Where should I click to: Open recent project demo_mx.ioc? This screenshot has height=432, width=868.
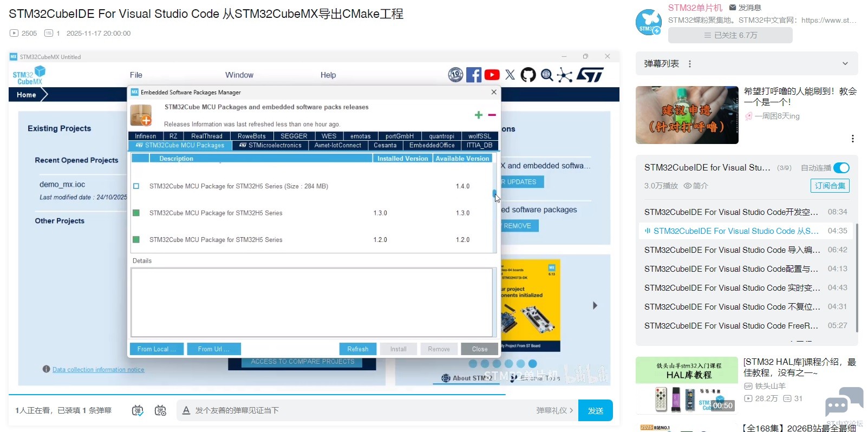point(62,184)
